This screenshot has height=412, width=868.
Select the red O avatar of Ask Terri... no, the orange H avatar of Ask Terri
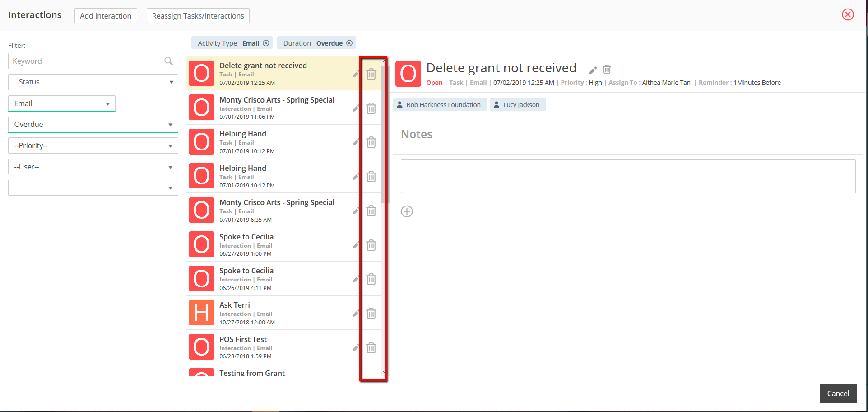point(201,313)
